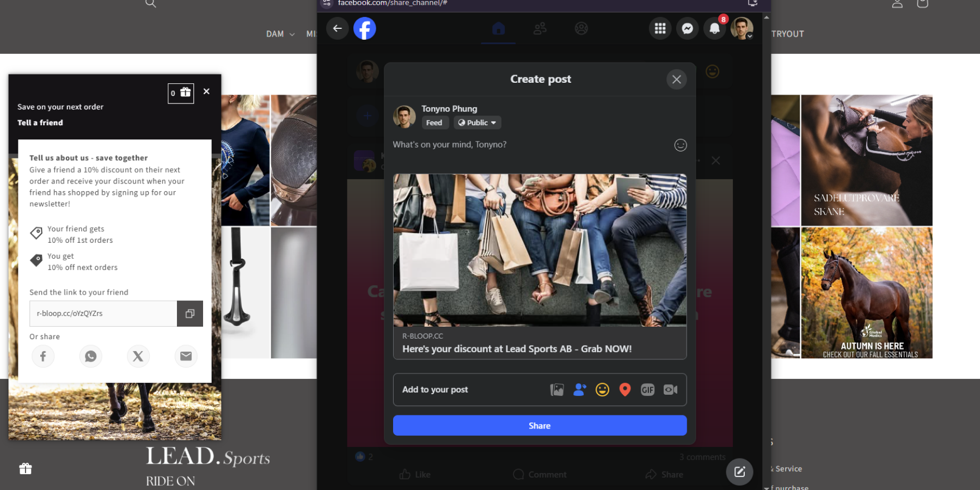Viewport: 980px width, 490px height.
Task: Open the TRYOUT menu item
Action: point(787,34)
